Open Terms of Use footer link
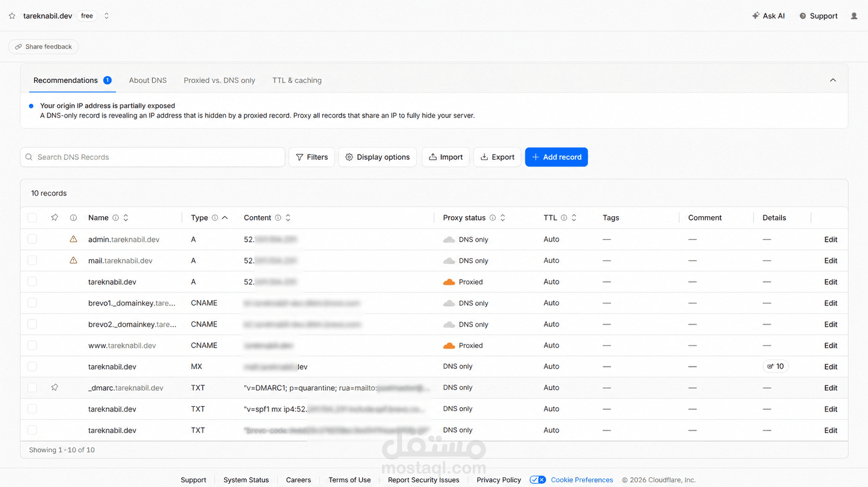The image size is (868, 487). tap(350, 480)
